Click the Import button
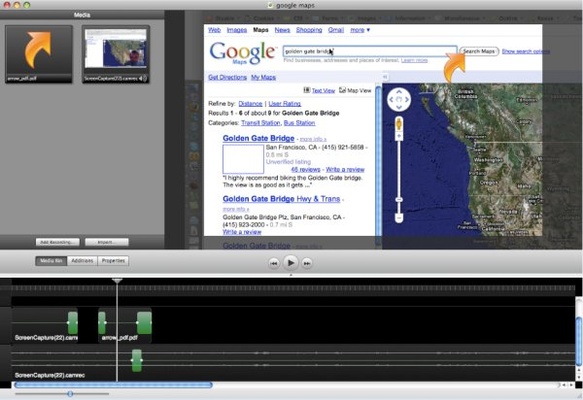The width and height of the screenshot is (583, 400). click(107, 242)
